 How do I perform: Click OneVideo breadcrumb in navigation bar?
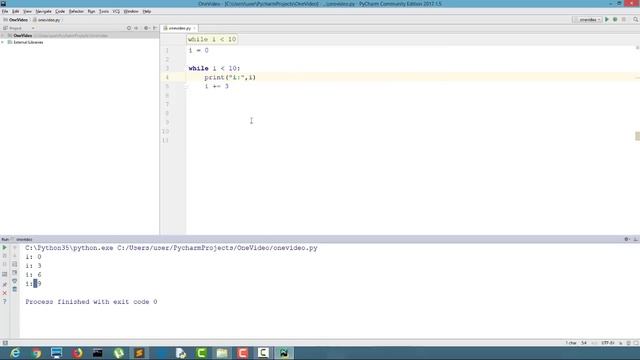(16, 20)
